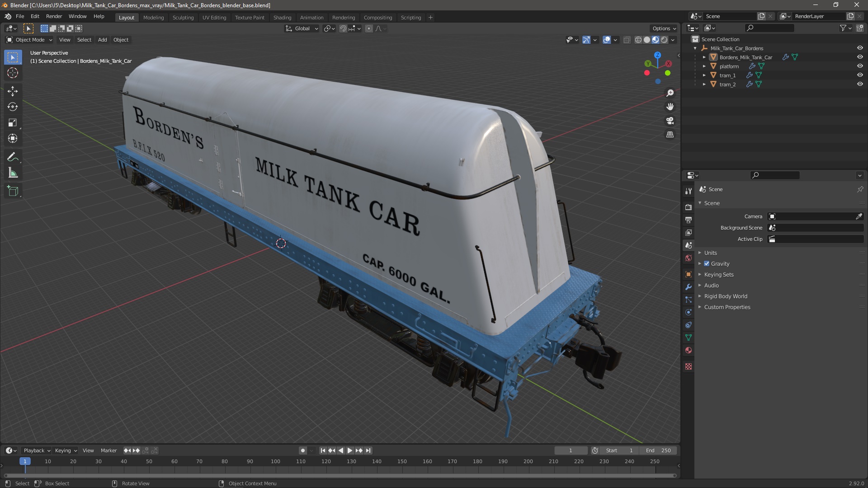Toggle the camera view icon

pos(670,121)
